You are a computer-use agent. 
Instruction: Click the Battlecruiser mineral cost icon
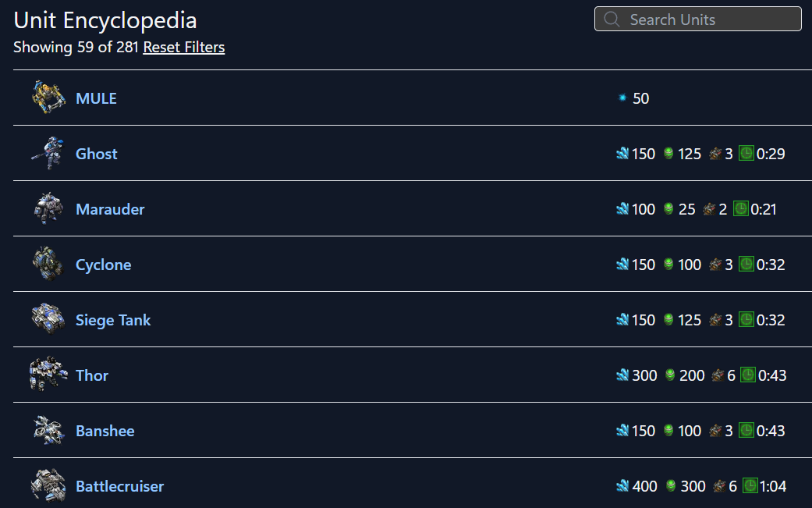(x=622, y=486)
